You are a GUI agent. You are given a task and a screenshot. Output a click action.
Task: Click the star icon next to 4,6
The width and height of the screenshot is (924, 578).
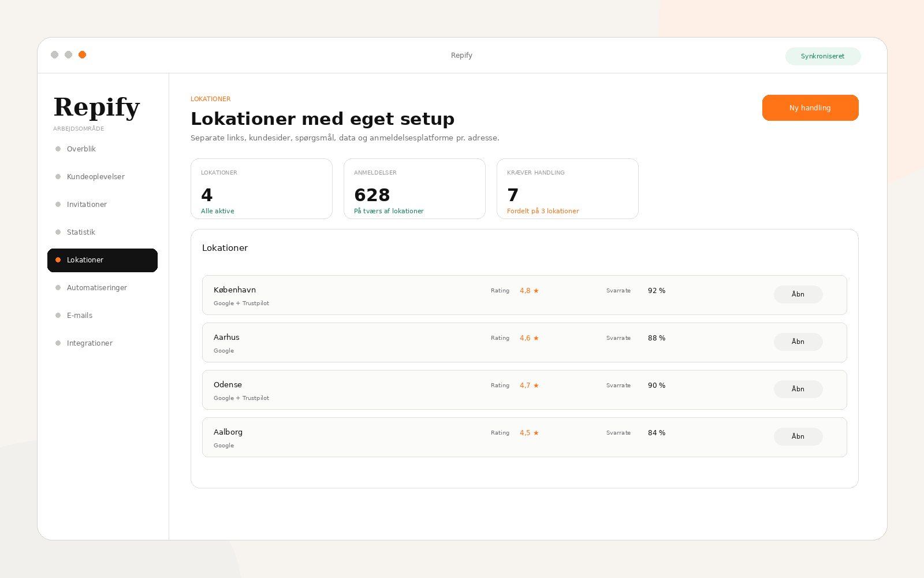[x=536, y=338]
